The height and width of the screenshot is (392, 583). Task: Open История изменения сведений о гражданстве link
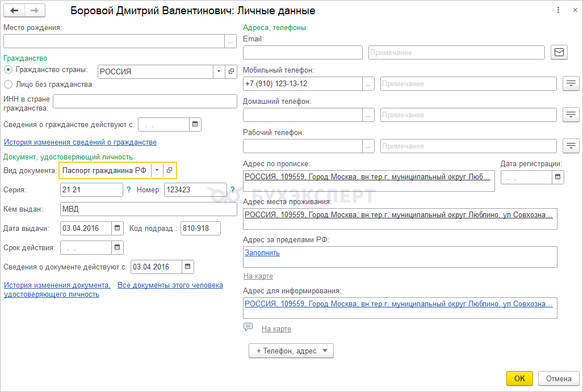tap(80, 142)
